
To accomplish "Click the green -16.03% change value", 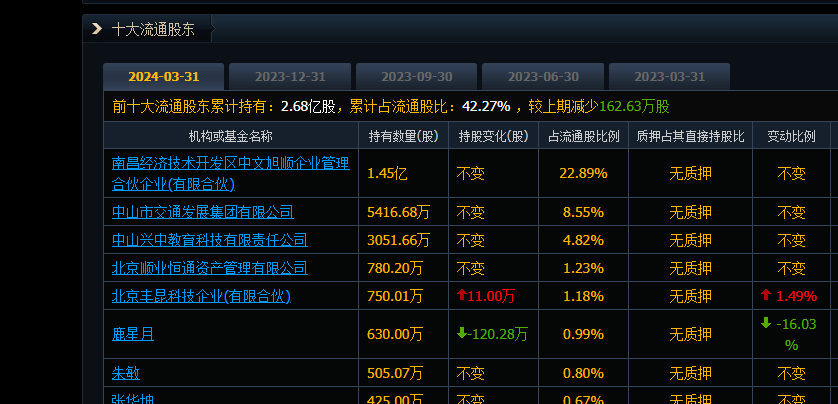I will 789,335.
